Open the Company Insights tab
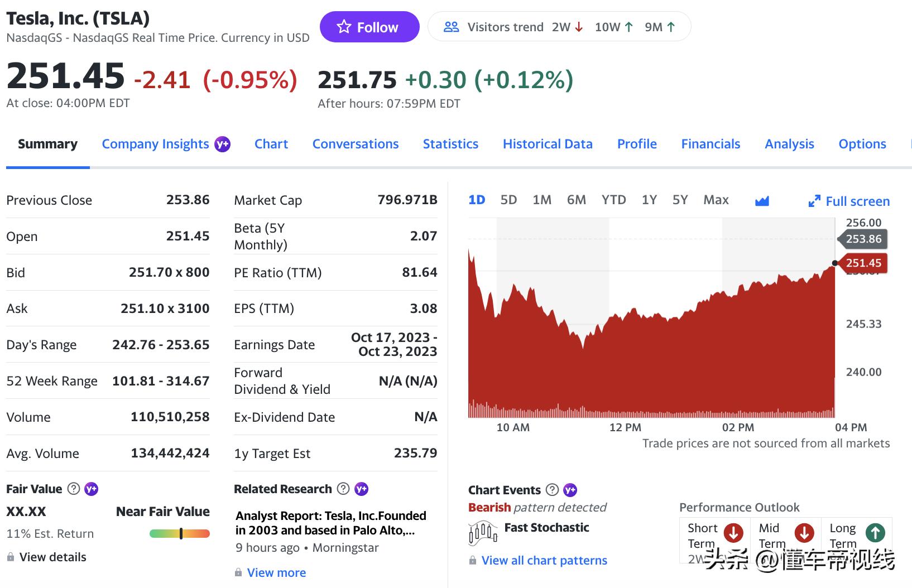Image resolution: width=912 pixels, height=588 pixels. pyautogui.click(x=155, y=144)
